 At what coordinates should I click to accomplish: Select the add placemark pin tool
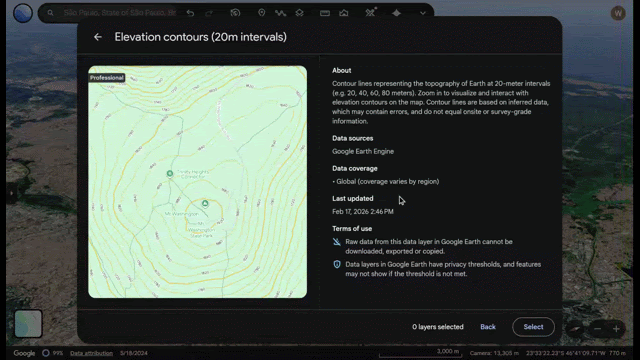coord(262,13)
